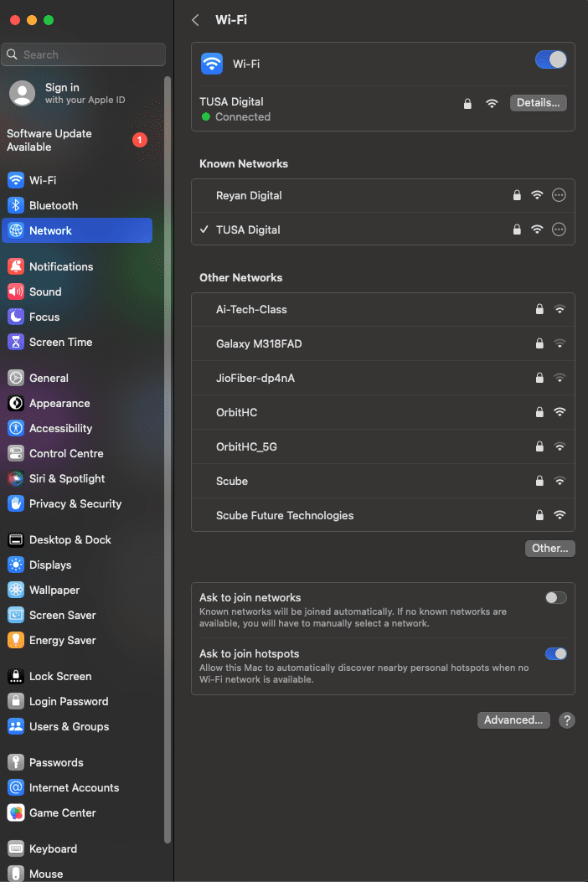Screen dimensions: 588x882
Task: Open the Game Center icon
Action: click(x=16, y=812)
